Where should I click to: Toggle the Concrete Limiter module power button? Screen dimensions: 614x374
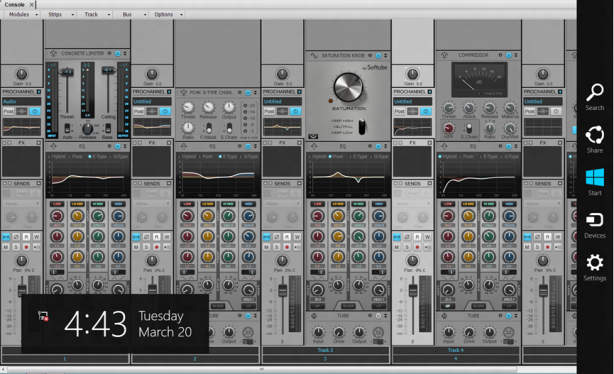[x=117, y=54]
